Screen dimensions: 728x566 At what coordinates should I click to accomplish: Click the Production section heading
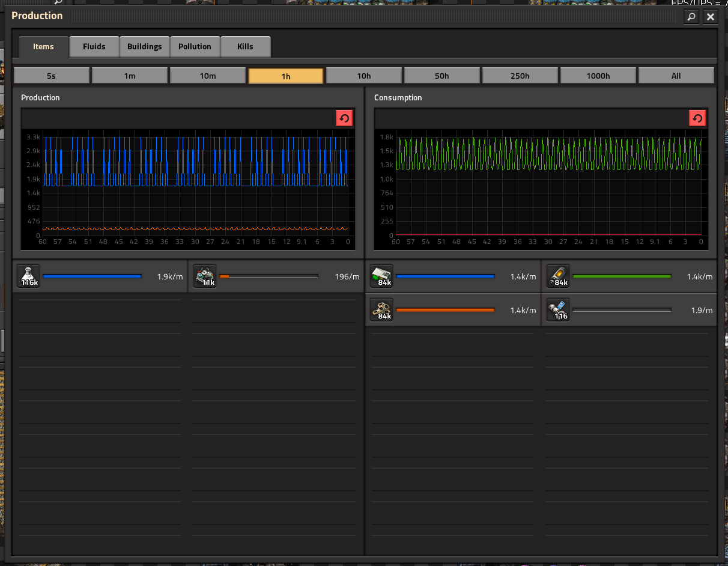[x=40, y=97]
